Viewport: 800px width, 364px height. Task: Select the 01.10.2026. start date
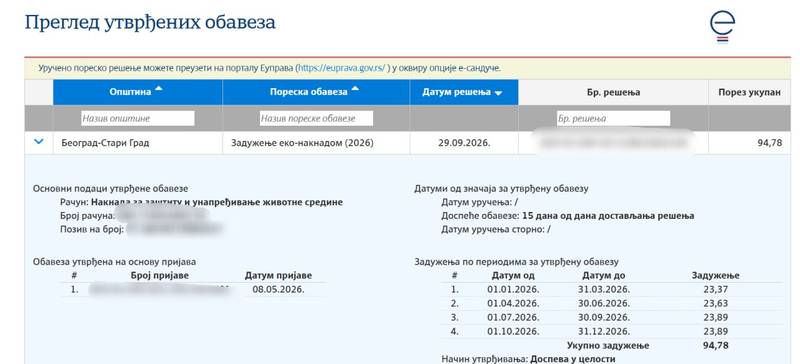[x=513, y=331]
